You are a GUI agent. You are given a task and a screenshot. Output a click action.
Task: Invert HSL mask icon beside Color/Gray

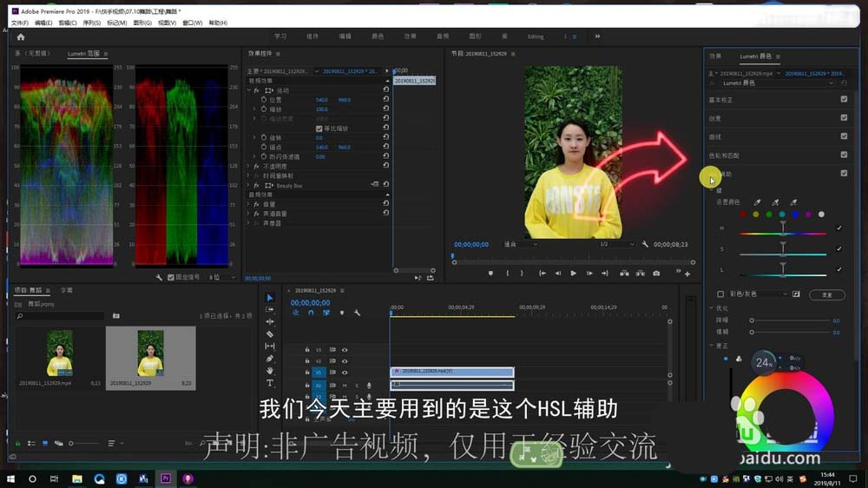796,294
